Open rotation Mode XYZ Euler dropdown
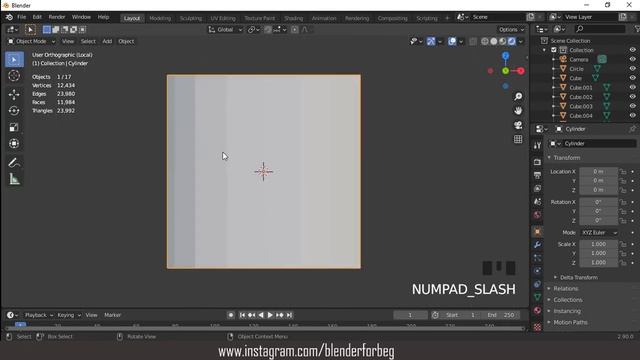Image resolution: width=640 pixels, height=360 pixels. tap(599, 232)
